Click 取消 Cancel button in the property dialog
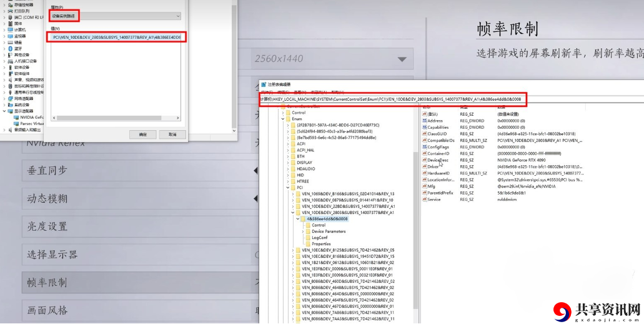644x324 pixels. [172, 134]
